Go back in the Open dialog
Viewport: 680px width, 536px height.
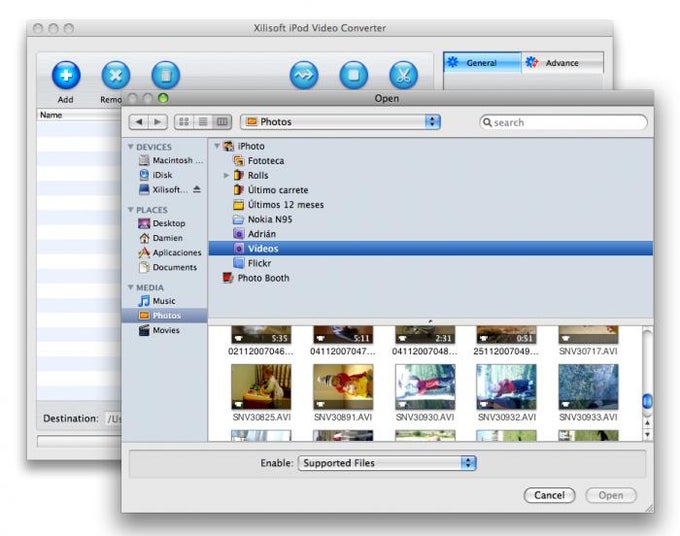(139, 122)
